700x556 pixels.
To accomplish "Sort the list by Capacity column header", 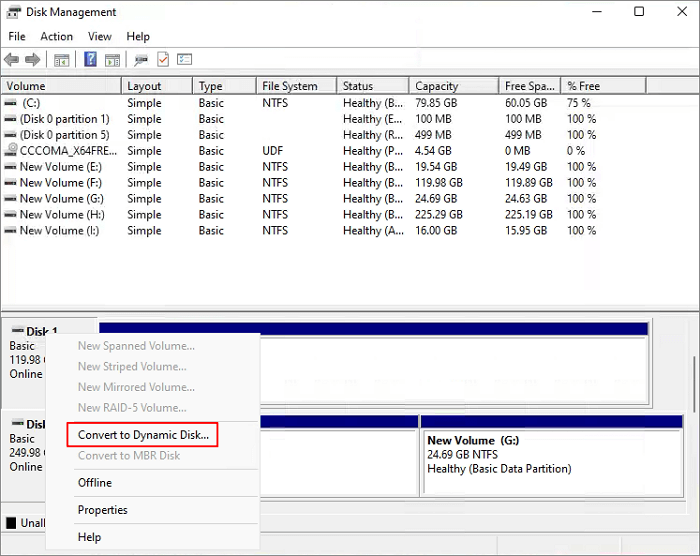I will 436,86.
